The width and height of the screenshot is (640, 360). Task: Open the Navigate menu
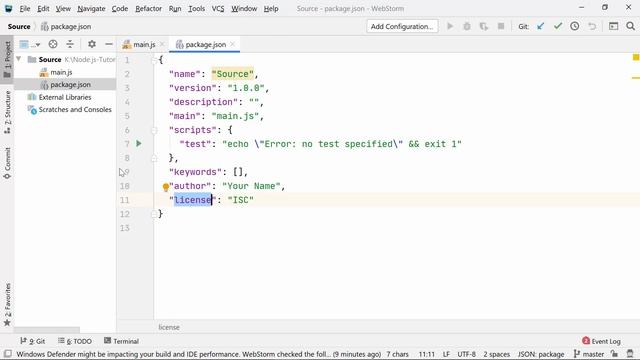[91, 9]
